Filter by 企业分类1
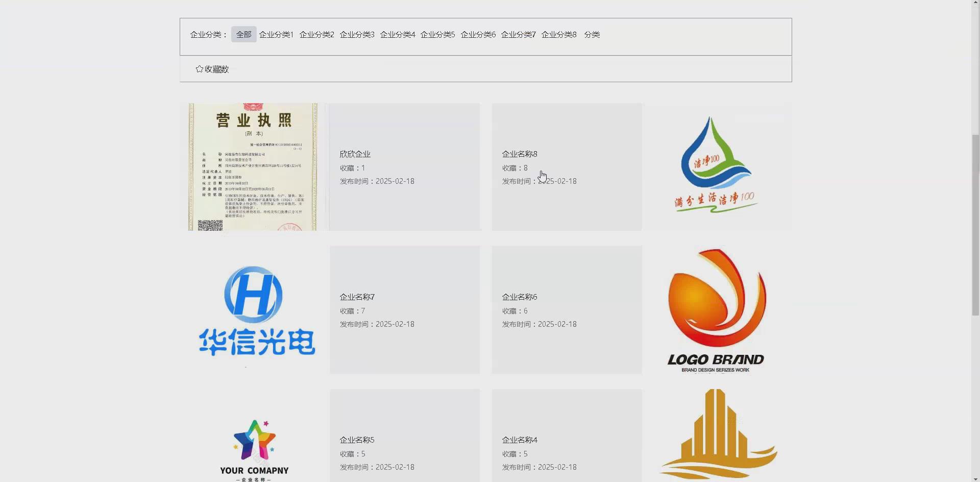Viewport: 980px width, 482px height. (276, 34)
